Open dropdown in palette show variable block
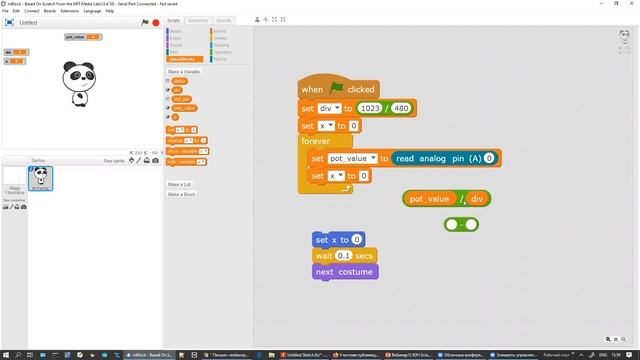Viewport: 640px width, 360px height. click(203, 151)
